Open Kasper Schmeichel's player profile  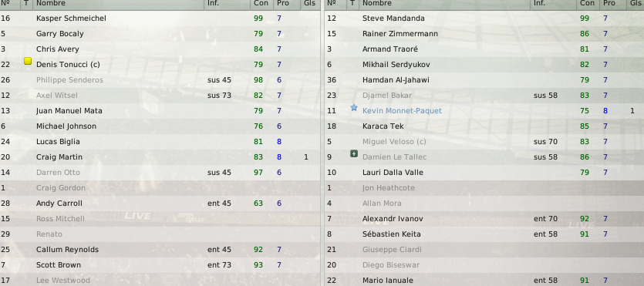pyautogui.click(x=71, y=19)
